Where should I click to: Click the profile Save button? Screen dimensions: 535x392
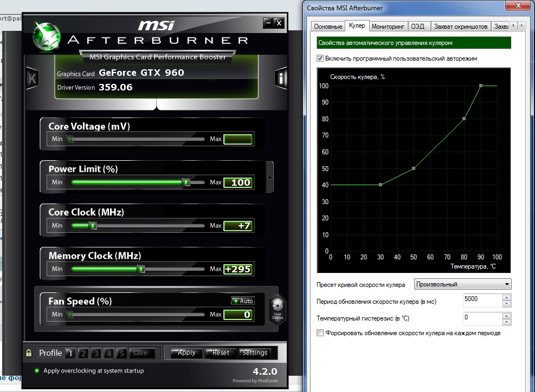pyautogui.click(x=142, y=353)
